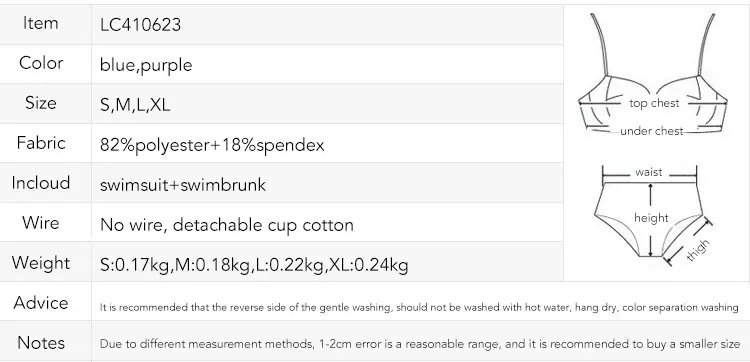Click the "blue,purple" color value

pos(146,65)
